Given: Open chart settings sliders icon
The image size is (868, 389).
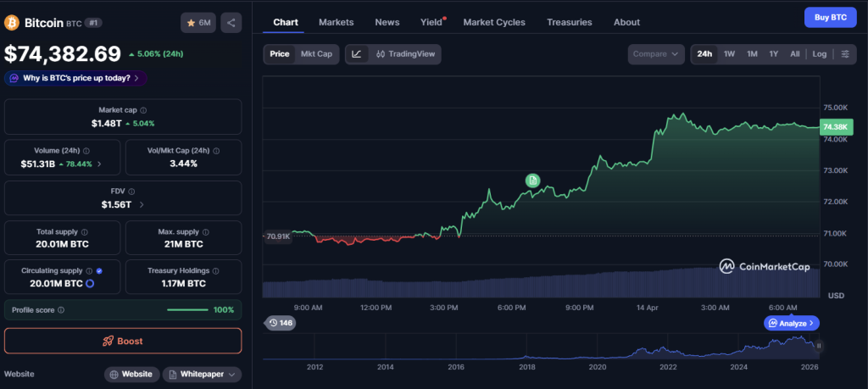Looking at the screenshot, I should 845,54.
